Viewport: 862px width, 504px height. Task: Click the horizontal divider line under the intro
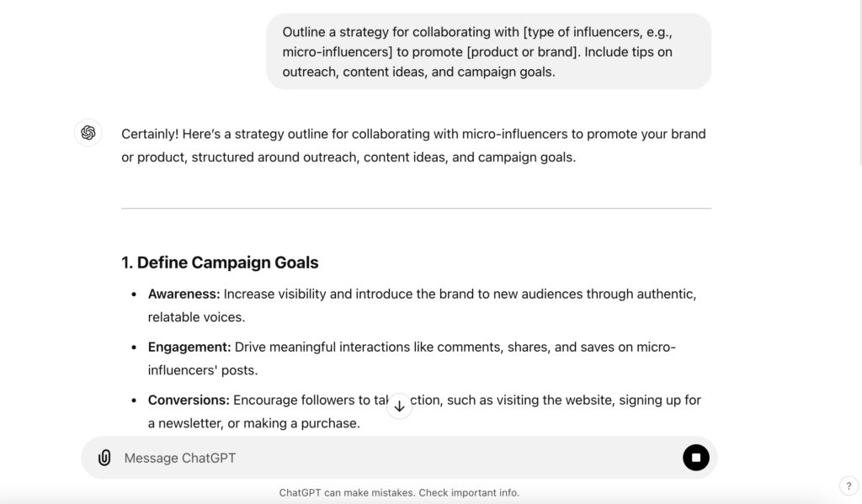click(416, 209)
